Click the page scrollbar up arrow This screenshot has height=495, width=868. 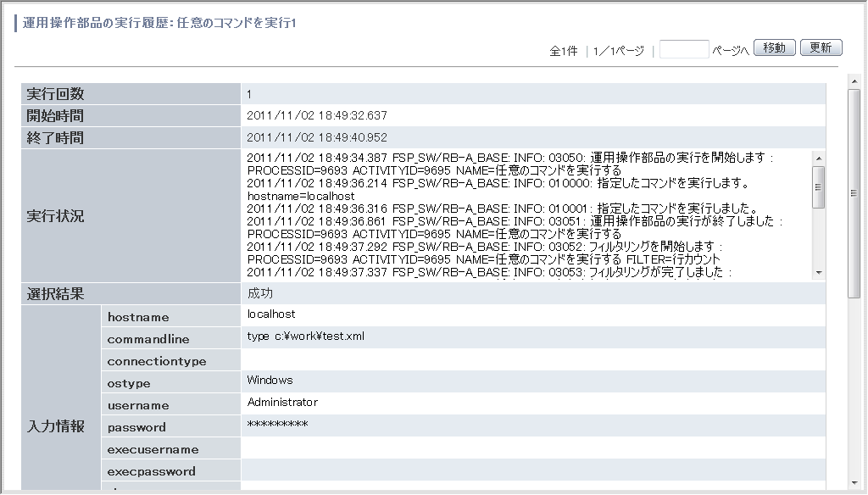(x=854, y=81)
